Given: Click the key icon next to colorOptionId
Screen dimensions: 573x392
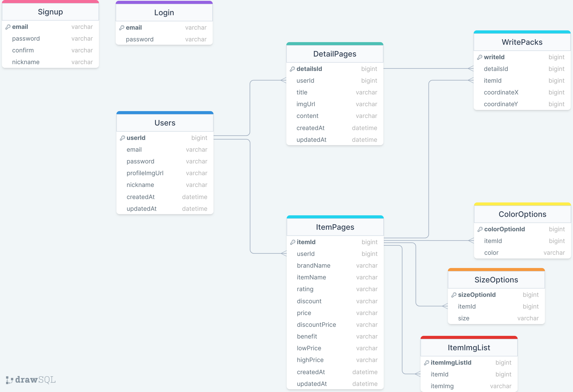Looking at the screenshot, I should click(480, 229).
